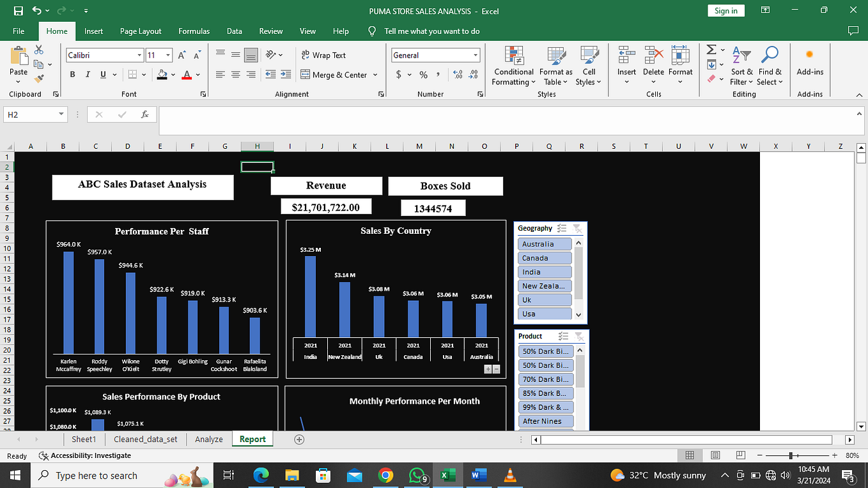
Task: Click the Merge & Center icon
Action: click(x=306, y=75)
